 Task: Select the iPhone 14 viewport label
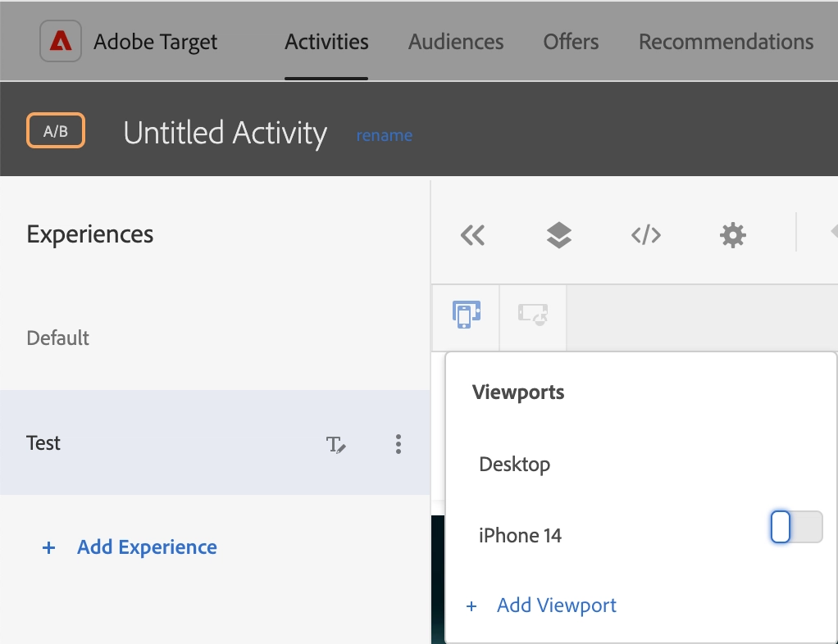pyautogui.click(x=520, y=535)
